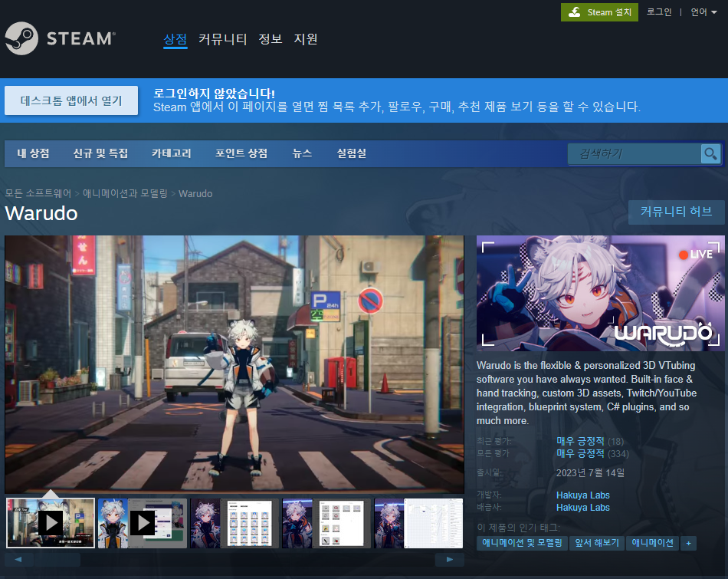Select the fifth screenshot thumbnail with blueprint
Viewport: 728px width, 579px height.
[x=418, y=523]
